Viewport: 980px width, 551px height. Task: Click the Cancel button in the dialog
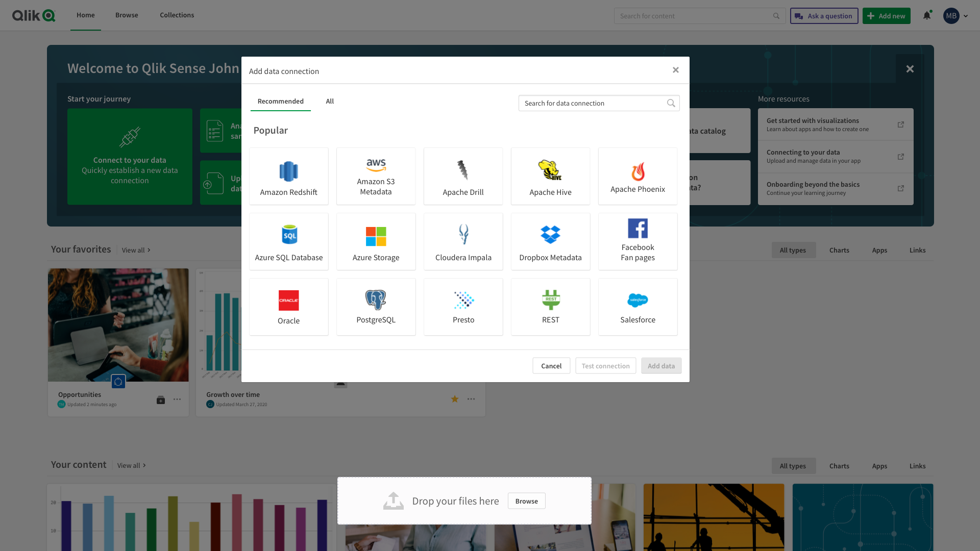coord(551,366)
